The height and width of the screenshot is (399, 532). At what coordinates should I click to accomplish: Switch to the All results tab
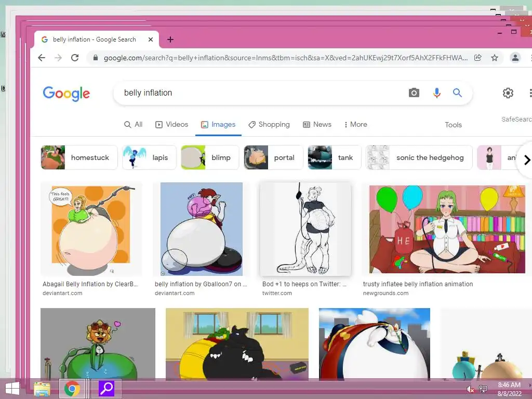pos(134,125)
